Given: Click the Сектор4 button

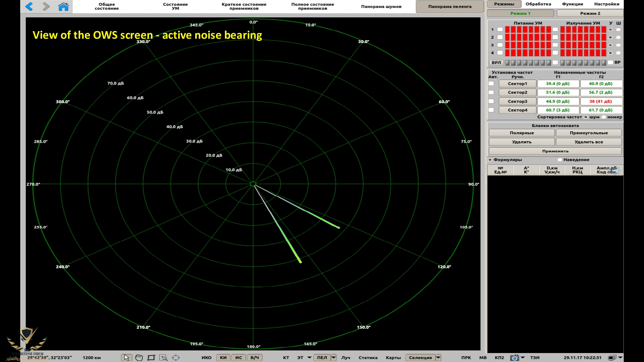Looking at the screenshot, I should coord(517,110).
